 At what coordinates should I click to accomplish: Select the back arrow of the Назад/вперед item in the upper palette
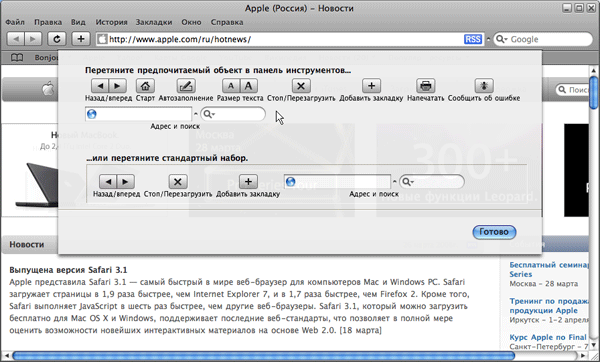pos(100,86)
